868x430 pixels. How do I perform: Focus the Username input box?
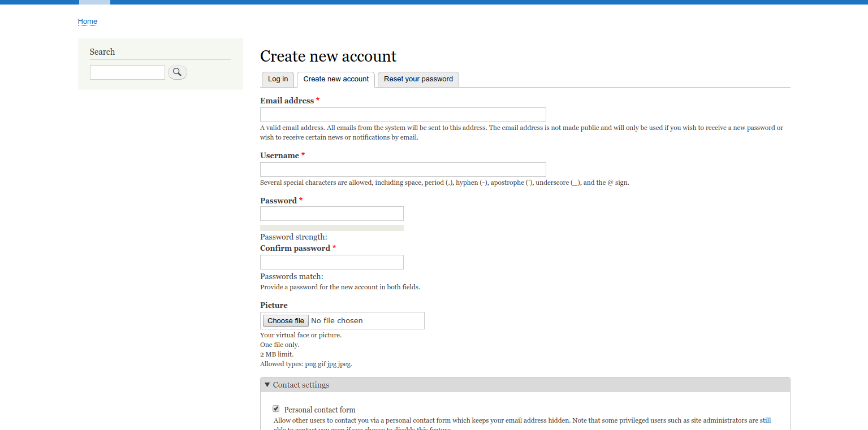tap(403, 169)
